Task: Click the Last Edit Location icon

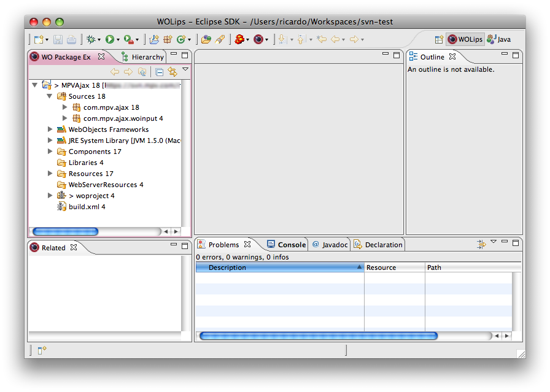Action: pos(322,39)
